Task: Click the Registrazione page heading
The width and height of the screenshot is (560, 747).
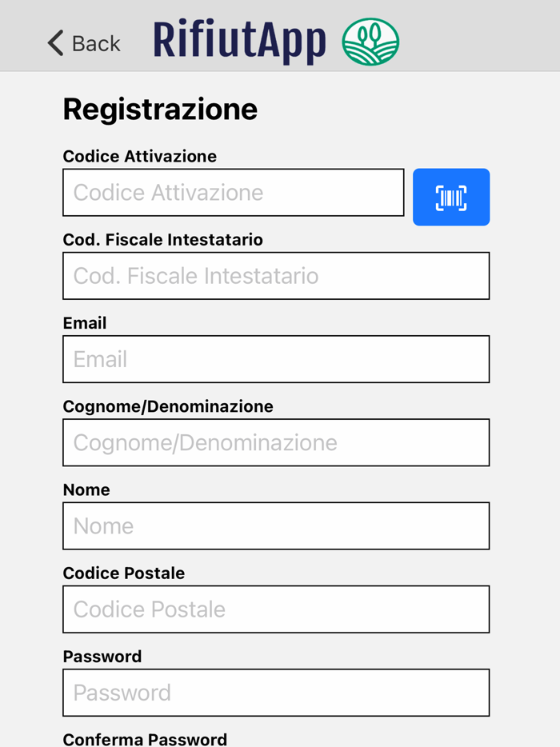Action: point(159,109)
